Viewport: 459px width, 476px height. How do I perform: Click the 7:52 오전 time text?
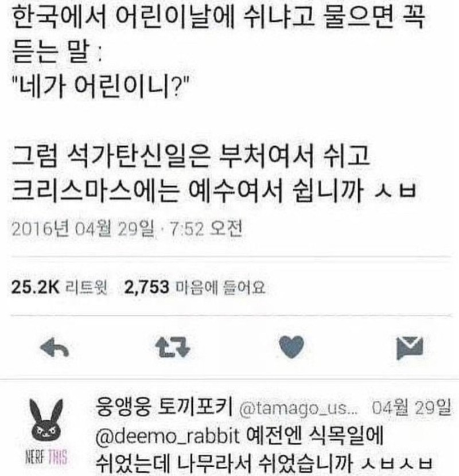[x=207, y=229]
